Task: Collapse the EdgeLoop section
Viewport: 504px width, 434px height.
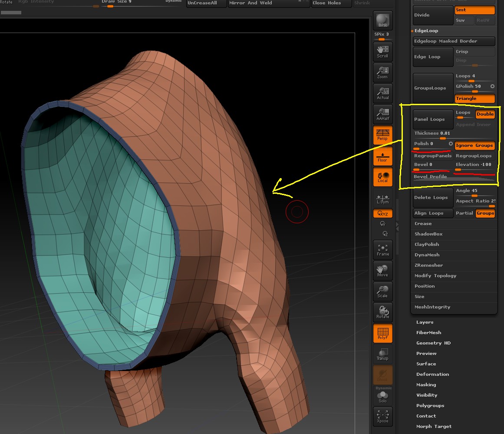Action: point(426,31)
